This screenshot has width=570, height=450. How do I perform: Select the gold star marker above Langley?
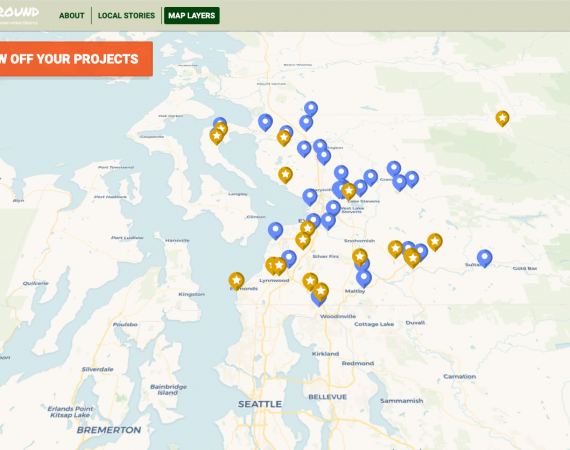pyautogui.click(x=285, y=175)
